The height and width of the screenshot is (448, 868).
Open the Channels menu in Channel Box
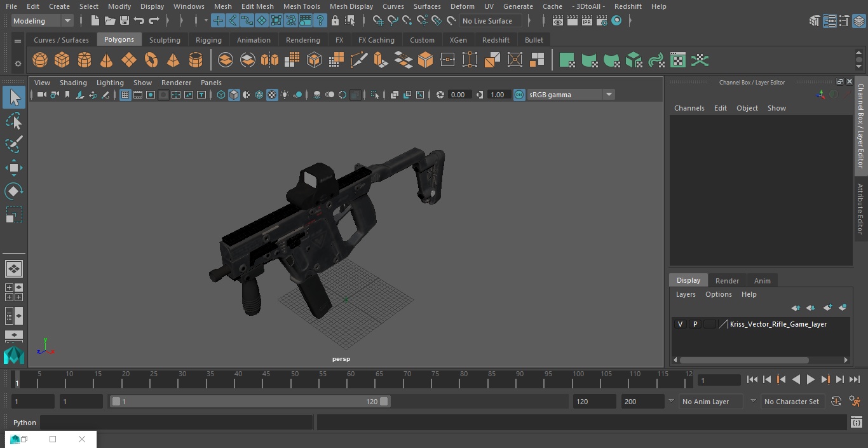(x=689, y=108)
